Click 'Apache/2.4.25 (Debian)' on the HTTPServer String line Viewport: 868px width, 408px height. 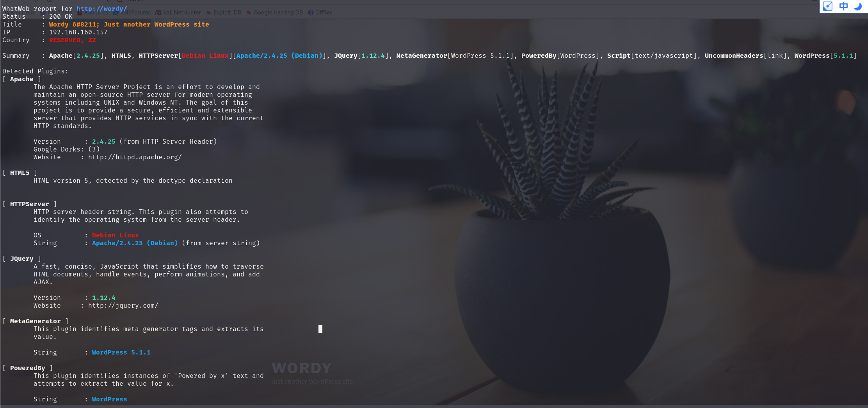coord(135,243)
